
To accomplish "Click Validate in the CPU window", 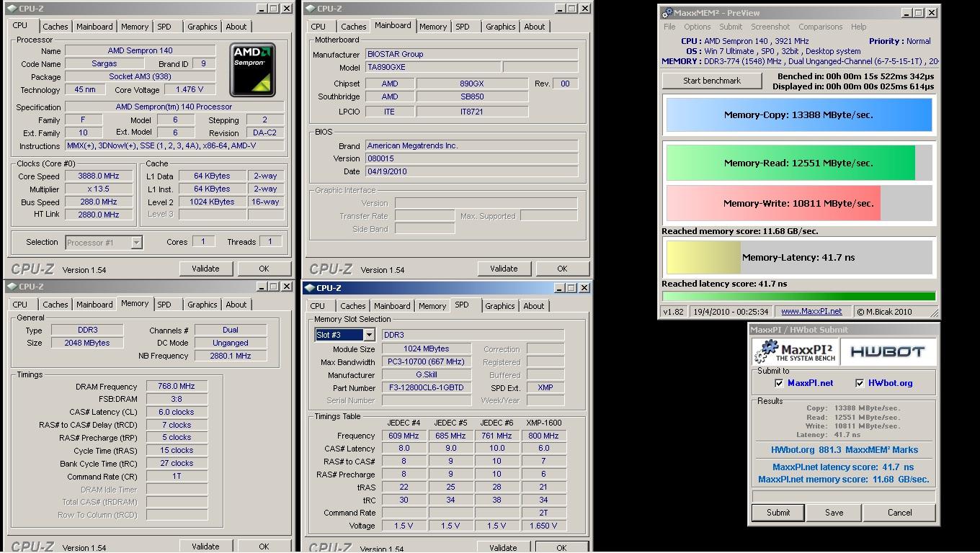I will coord(205,269).
